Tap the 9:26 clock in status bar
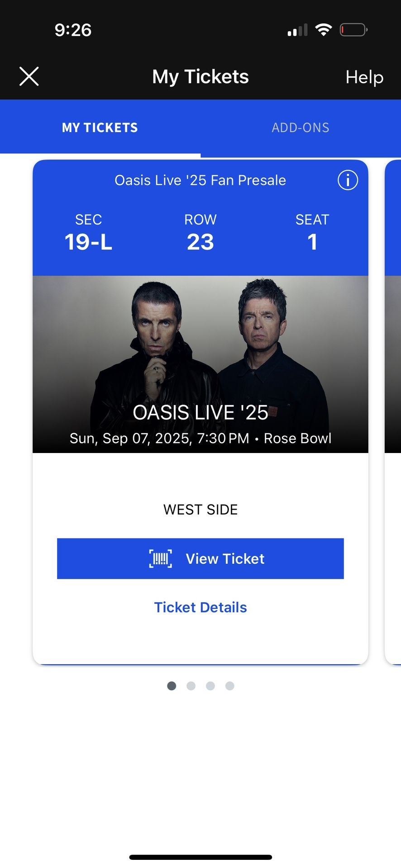This screenshot has height=868, width=401. 73,30
